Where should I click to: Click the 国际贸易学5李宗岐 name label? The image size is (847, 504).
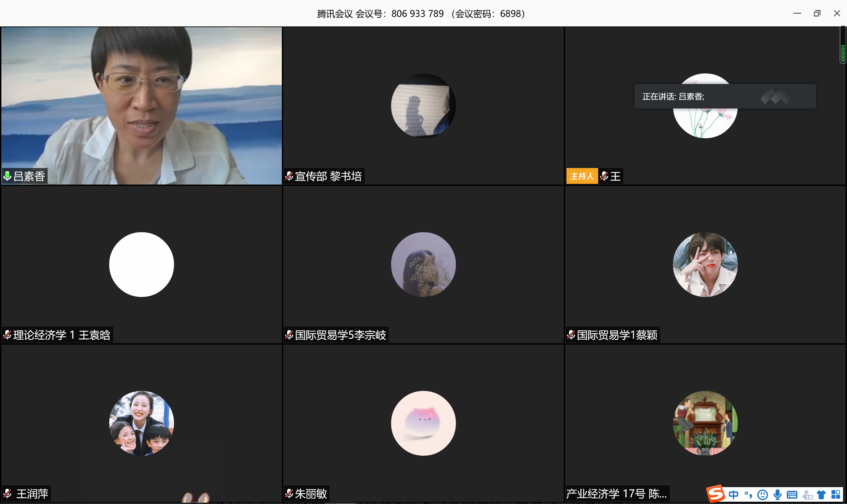coord(340,335)
